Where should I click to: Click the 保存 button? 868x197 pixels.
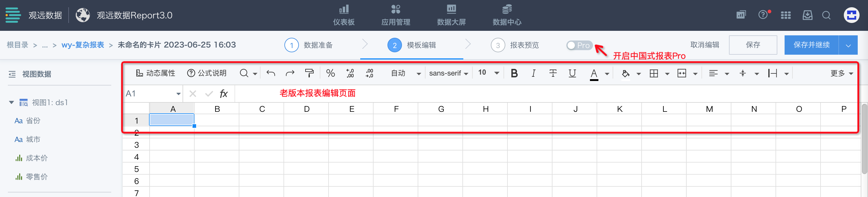(x=753, y=45)
